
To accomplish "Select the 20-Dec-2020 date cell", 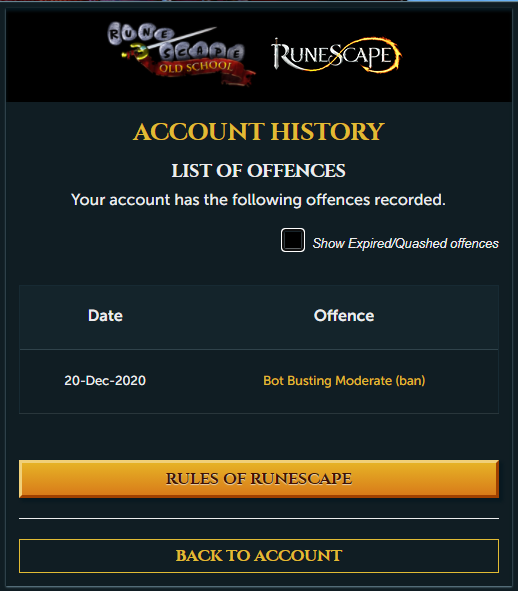I will 105,381.
